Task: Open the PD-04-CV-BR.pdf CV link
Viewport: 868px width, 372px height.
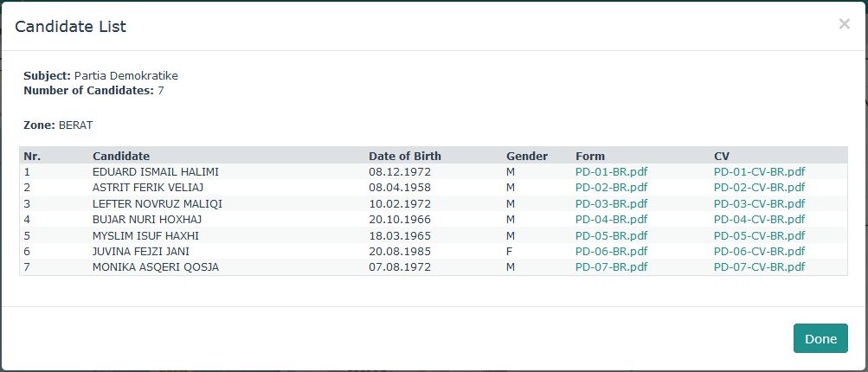Action: tap(759, 220)
